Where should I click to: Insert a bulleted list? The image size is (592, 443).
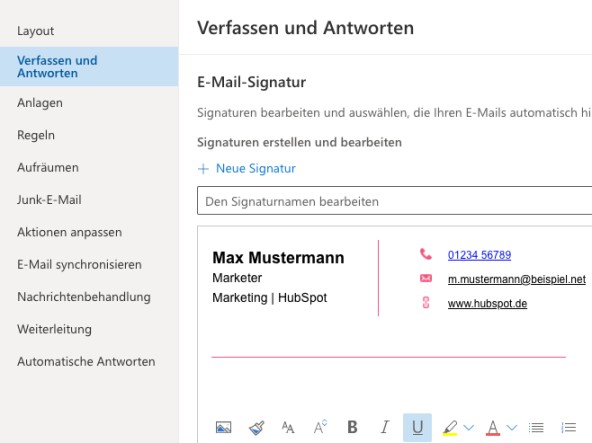pyautogui.click(x=536, y=428)
